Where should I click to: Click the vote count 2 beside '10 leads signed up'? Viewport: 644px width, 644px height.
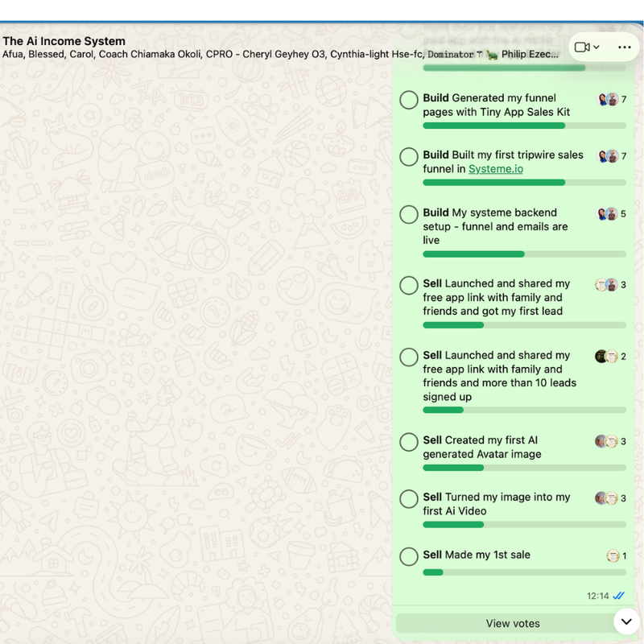[623, 357]
